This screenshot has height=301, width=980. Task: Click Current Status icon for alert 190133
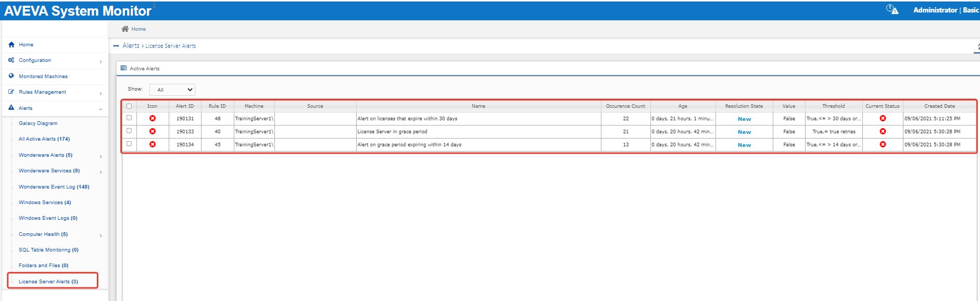[883, 131]
